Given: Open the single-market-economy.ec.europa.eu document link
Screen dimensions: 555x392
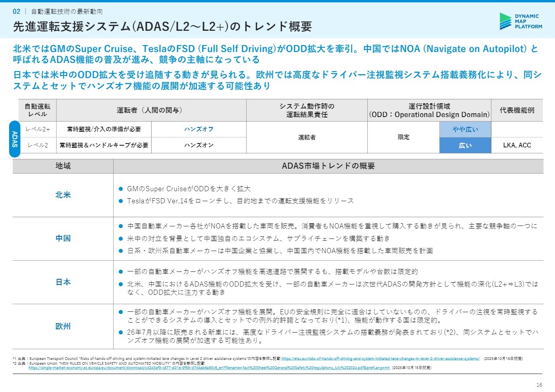Looking at the screenshot, I should coord(209,367).
